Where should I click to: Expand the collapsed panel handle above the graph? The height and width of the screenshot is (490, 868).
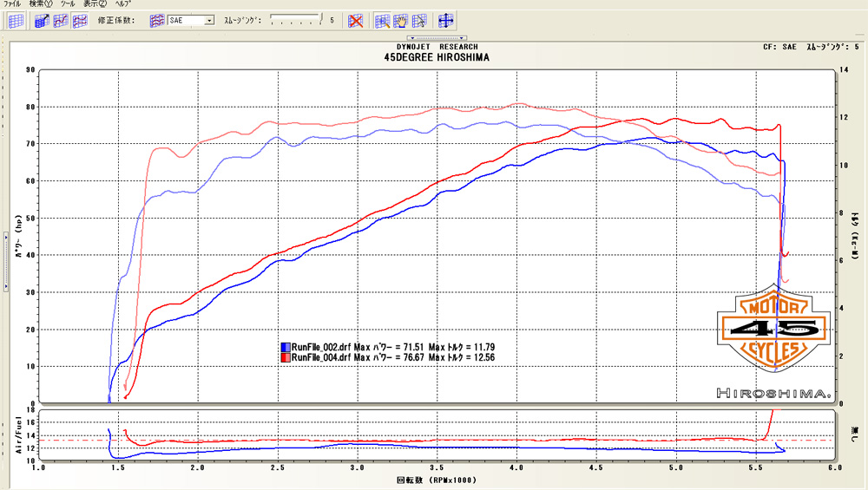point(437,38)
